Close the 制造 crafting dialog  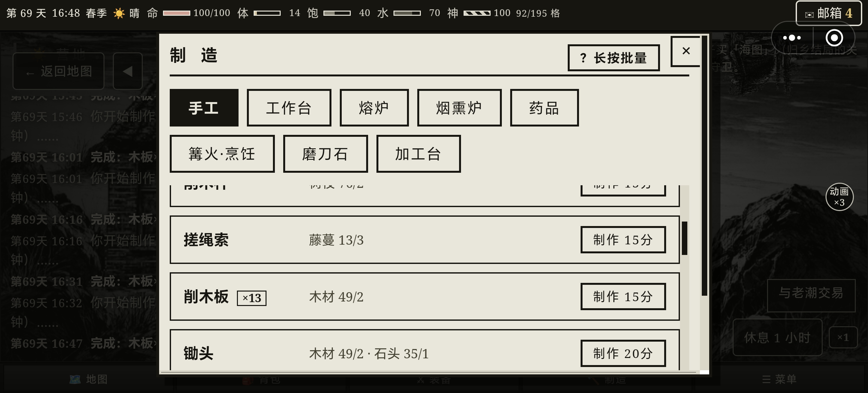pyautogui.click(x=686, y=51)
